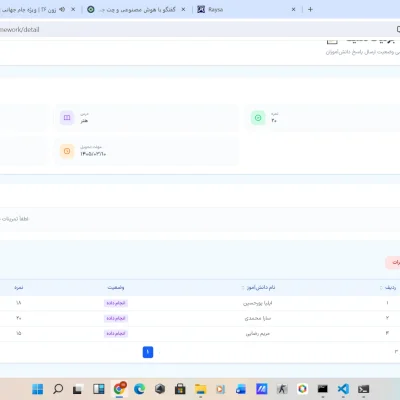The height and width of the screenshot is (400, 400).
Task: Switch to the AI chat browser tab
Action: point(137,9)
